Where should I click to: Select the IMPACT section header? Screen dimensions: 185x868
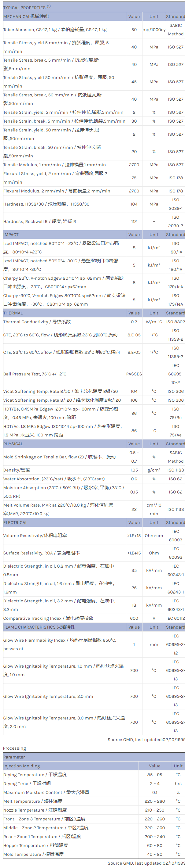[x=11, y=235]
